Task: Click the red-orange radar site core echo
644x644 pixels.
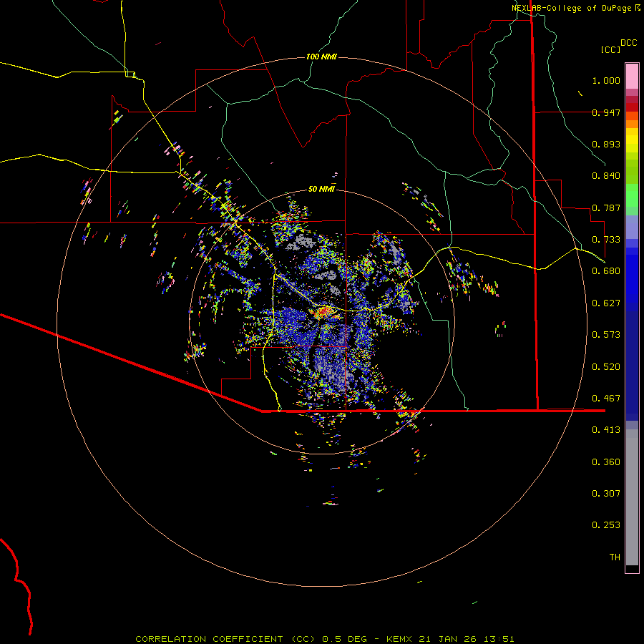Action: tap(323, 312)
